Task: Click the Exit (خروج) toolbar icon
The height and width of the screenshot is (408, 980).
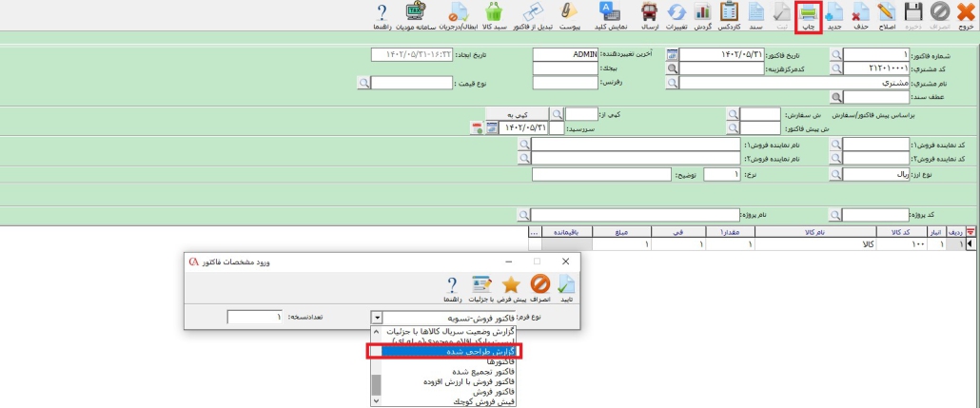Action: (x=965, y=14)
